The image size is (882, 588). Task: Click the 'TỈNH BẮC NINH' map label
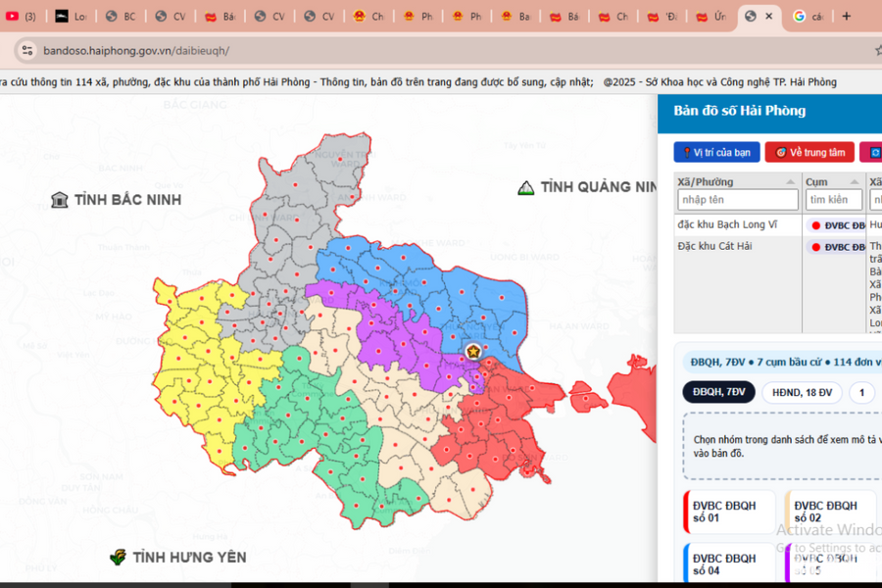click(x=127, y=200)
